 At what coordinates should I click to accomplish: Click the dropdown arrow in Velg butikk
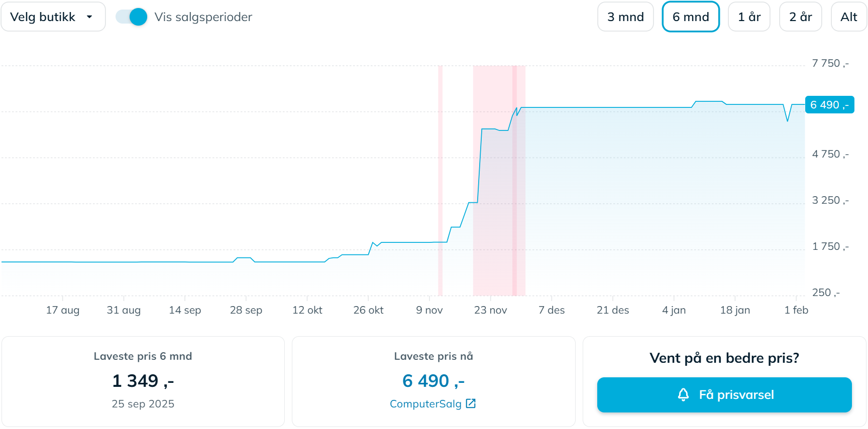point(89,17)
